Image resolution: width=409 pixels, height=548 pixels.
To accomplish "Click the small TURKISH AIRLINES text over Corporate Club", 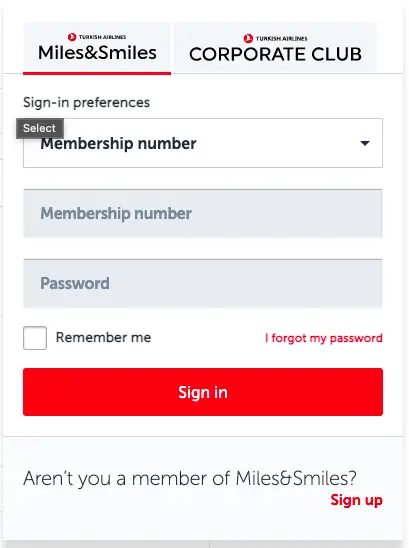I will point(281,38).
